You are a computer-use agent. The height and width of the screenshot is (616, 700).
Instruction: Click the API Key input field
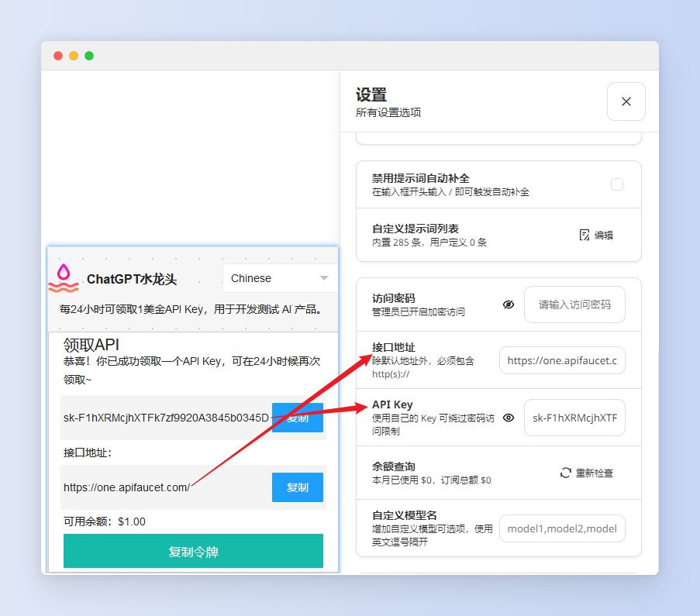(x=574, y=418)
